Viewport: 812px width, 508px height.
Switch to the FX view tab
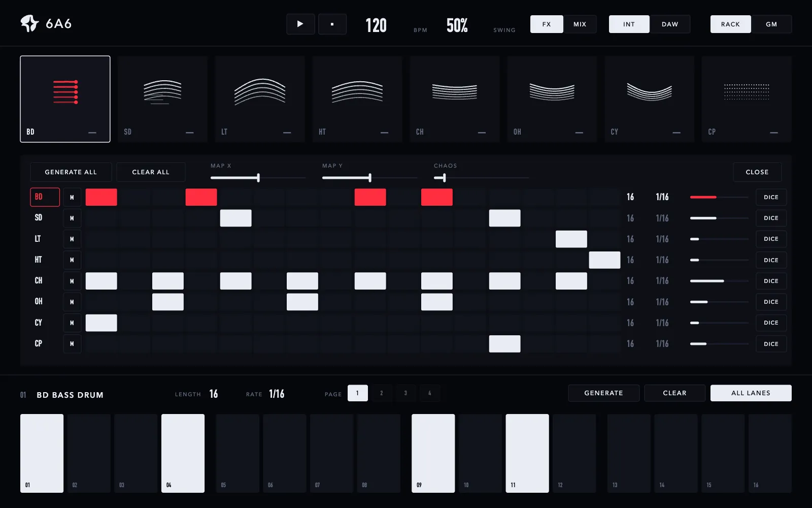point(547,24)
